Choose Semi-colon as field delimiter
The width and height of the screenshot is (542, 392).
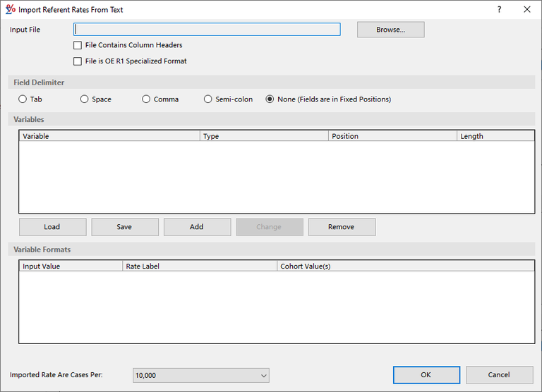point(208,99)
